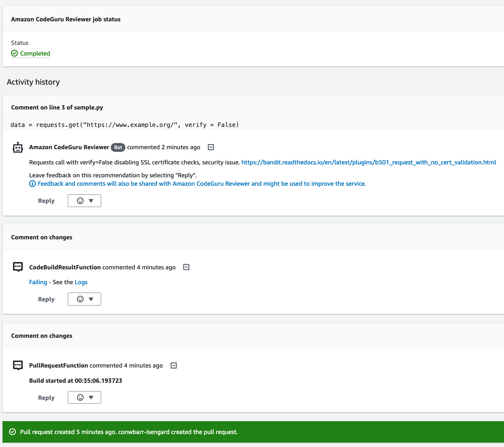Collapse the CodeBuildResultFunction comment

[186, 267]
